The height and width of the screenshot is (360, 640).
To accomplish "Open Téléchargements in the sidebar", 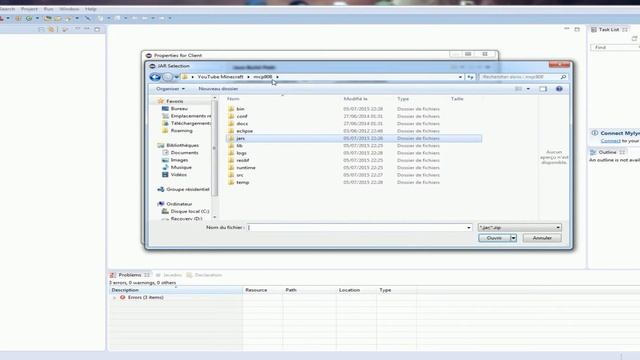I will 187,123.
